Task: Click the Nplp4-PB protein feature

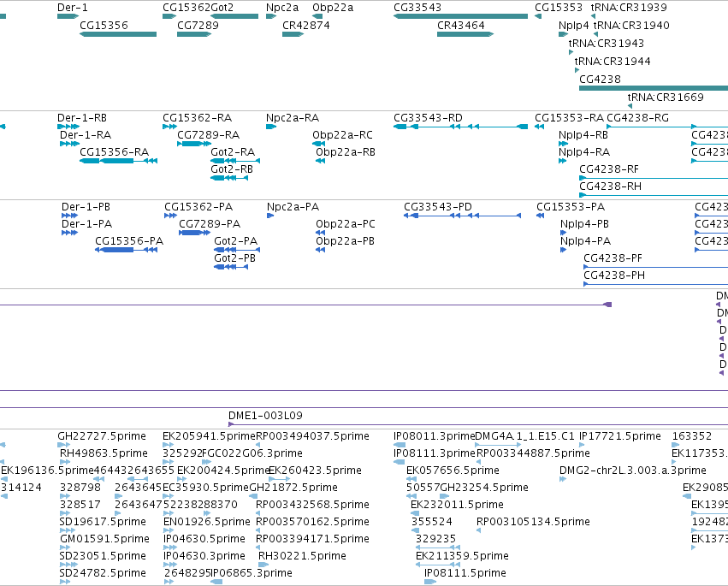Action: [563, 233]
